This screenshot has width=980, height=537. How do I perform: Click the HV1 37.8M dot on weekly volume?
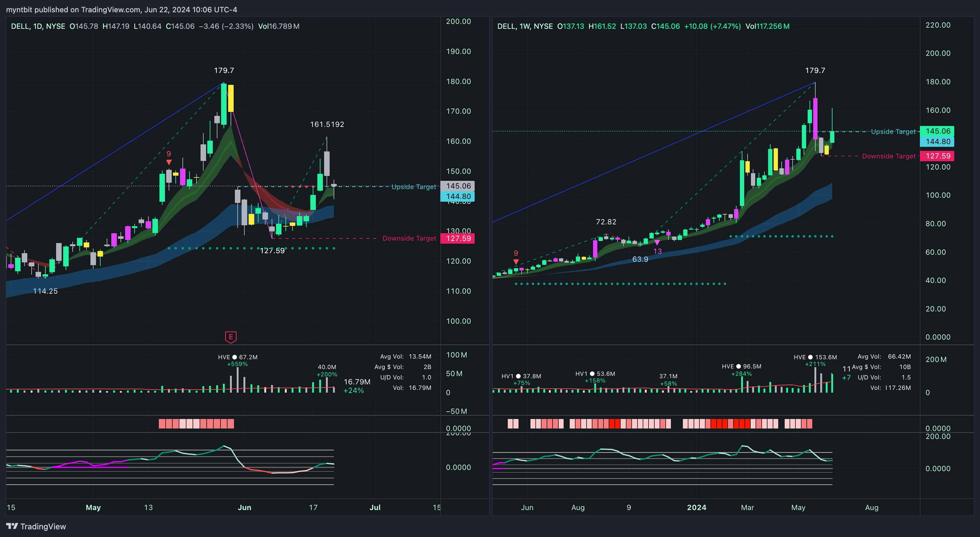[518, 376]
